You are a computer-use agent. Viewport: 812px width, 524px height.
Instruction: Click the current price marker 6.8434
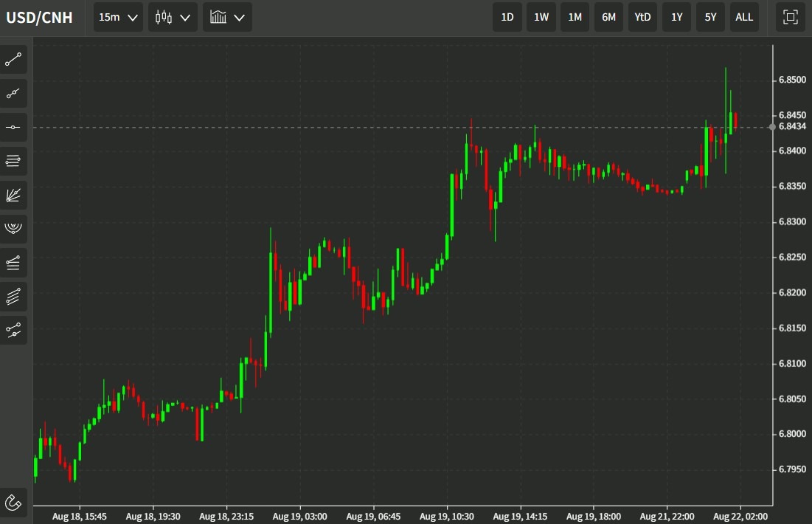point(792,126)
